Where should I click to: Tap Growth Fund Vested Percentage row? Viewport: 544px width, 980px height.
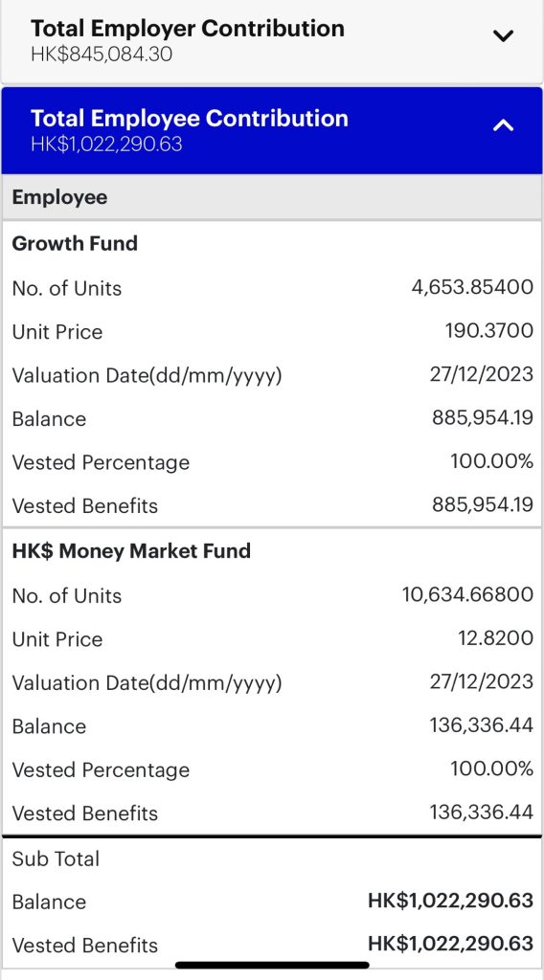[x=272, y=462]
